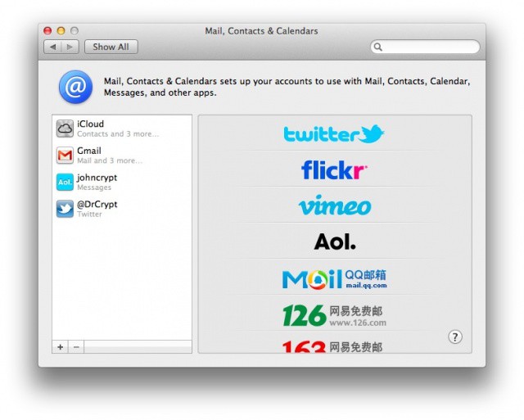Viewport: 524px width, 420px height.
Task: Remove the account with the minus button
Action: [76, 347]
